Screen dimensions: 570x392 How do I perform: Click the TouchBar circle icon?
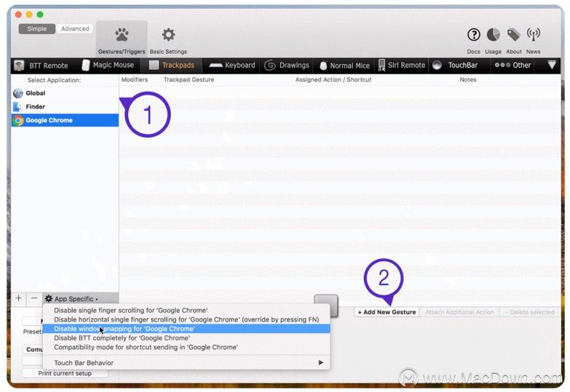[x=437, y=65]
